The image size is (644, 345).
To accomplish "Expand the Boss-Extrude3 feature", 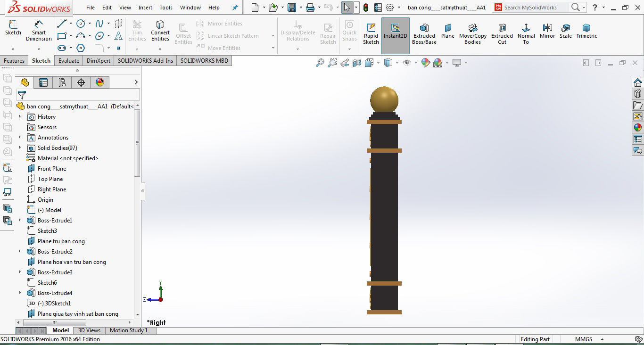I will point(20,272).
